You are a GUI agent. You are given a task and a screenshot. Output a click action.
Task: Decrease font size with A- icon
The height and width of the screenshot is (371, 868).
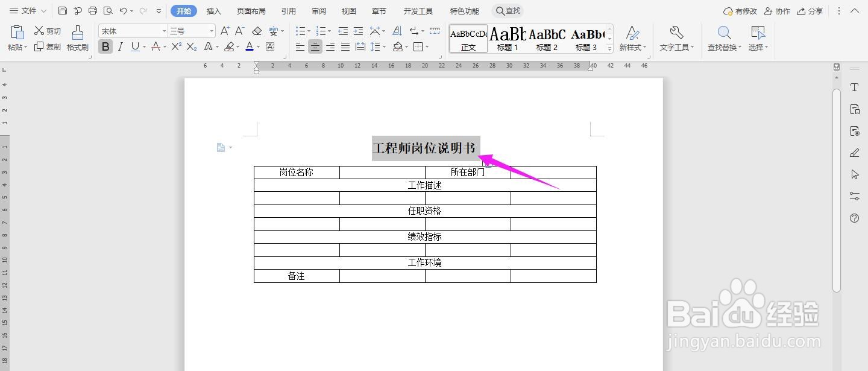[239, 31]
